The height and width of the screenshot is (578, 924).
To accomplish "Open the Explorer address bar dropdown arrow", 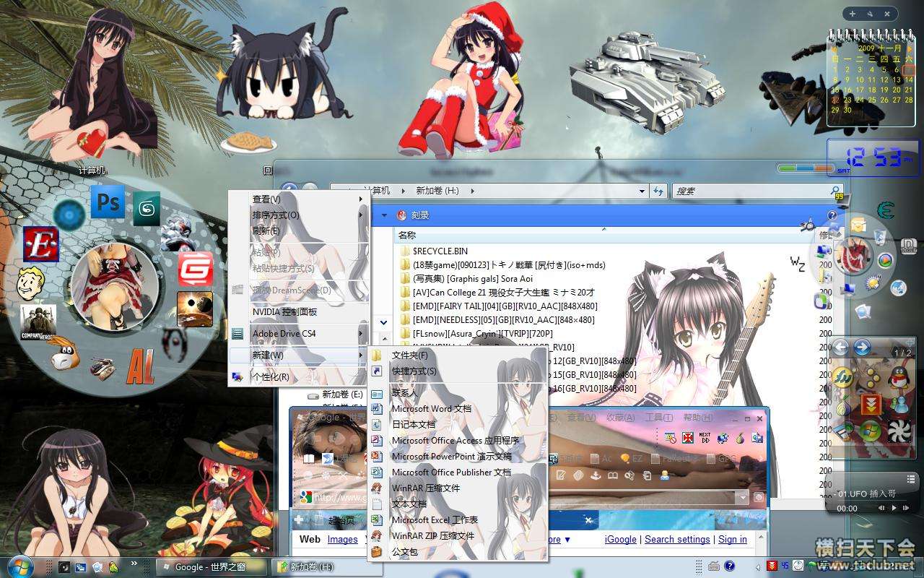I will click(642, 191).
